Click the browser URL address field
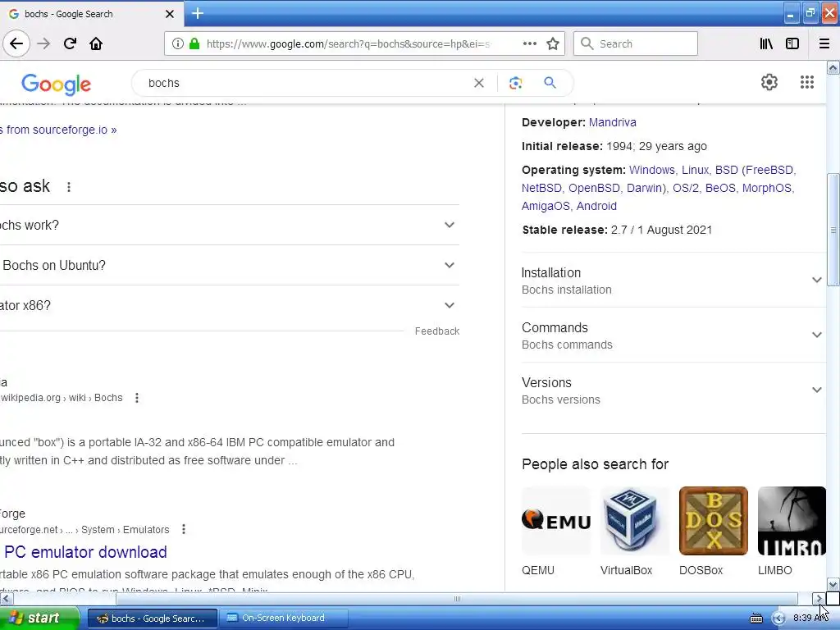Viewport: 840px width, 630px height. (x=347, y=43)
